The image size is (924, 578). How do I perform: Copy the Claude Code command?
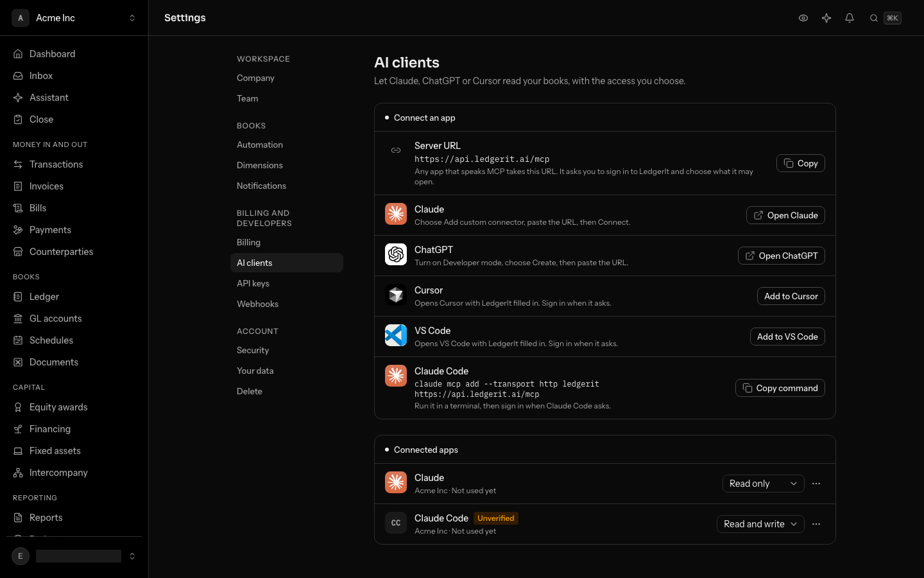coord(780,388)
